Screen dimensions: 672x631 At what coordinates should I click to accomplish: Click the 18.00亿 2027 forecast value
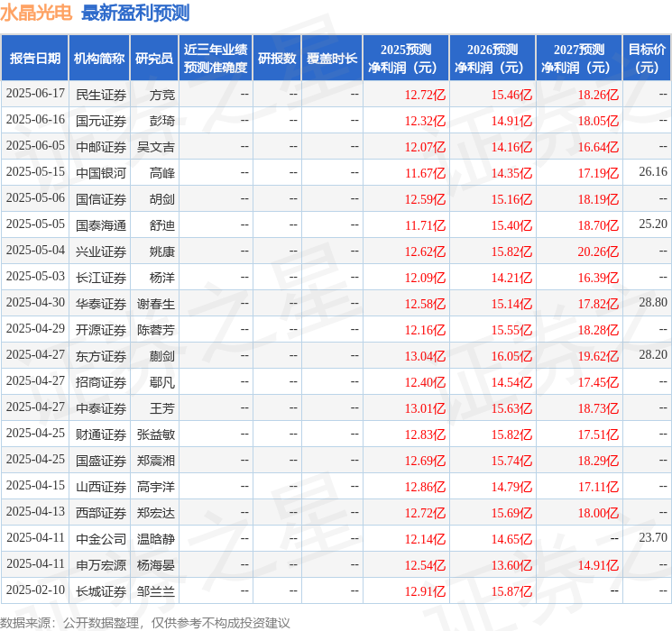pyautogui.click(x=598, y=513)
